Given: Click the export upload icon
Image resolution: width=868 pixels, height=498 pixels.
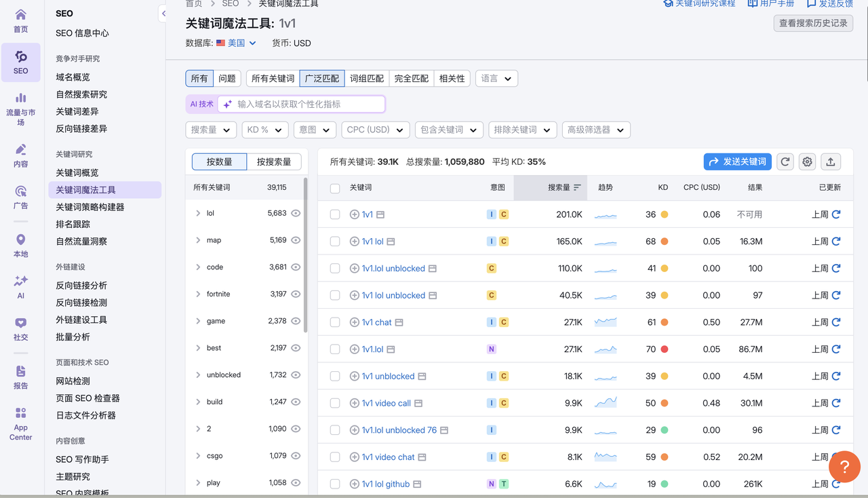Looking at the screenshot, I should click(x=831, y=161).
